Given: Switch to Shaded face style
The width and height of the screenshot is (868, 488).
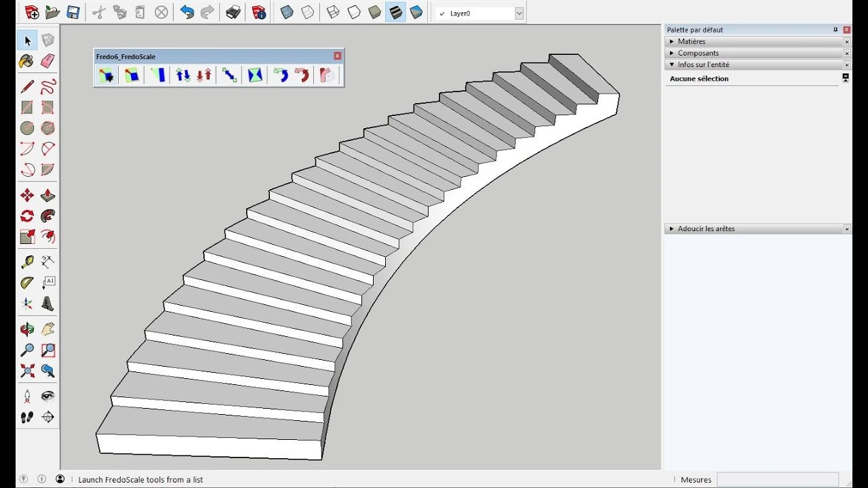Looking at the screenshot, I should 374,12.
